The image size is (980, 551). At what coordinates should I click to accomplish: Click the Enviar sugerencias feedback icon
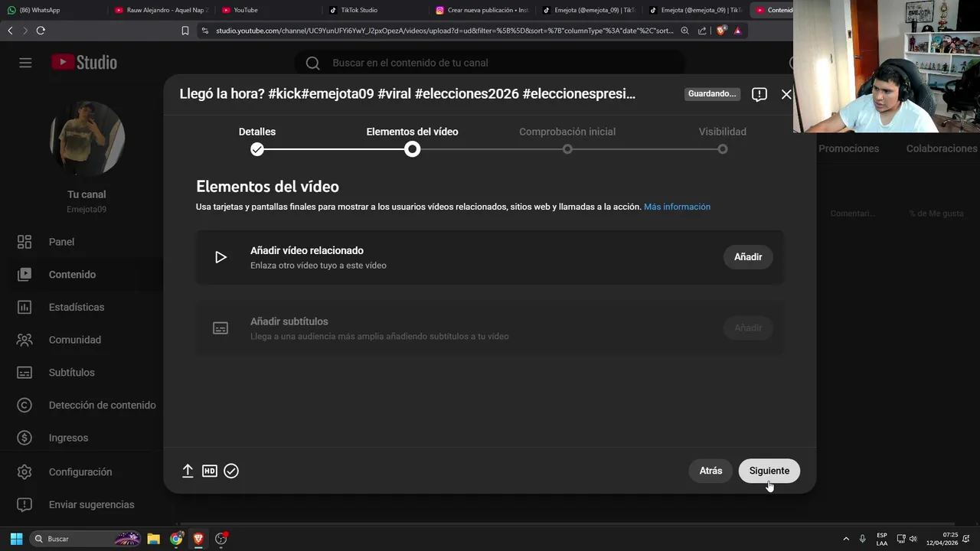click(24, 504)
